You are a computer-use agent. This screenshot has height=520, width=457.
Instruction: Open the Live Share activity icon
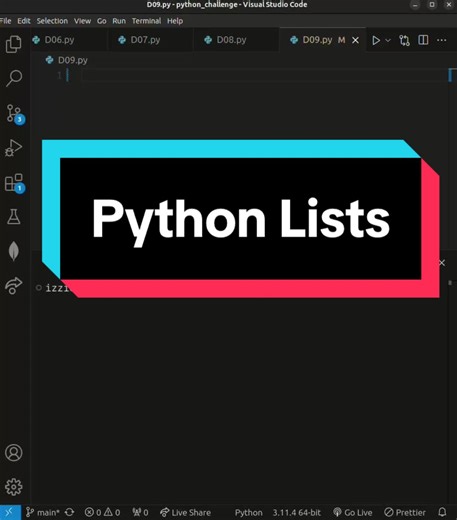(14, 286)
